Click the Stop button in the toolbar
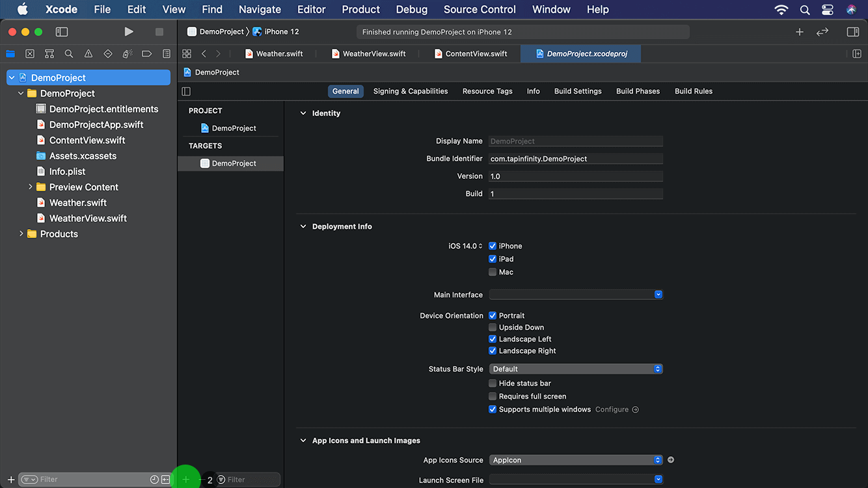This screenshot has height=488, width=868. click(159, 31)
